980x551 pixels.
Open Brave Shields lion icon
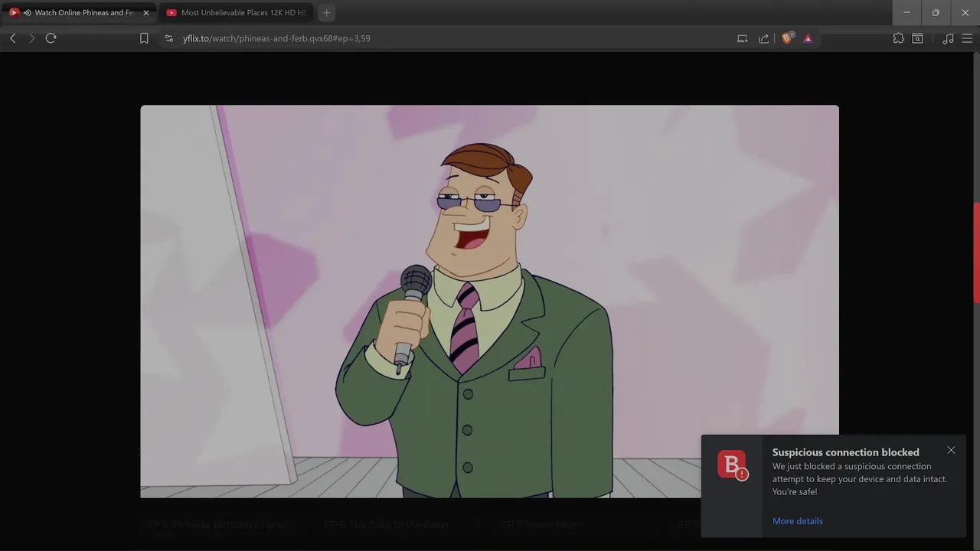[787, 38]
